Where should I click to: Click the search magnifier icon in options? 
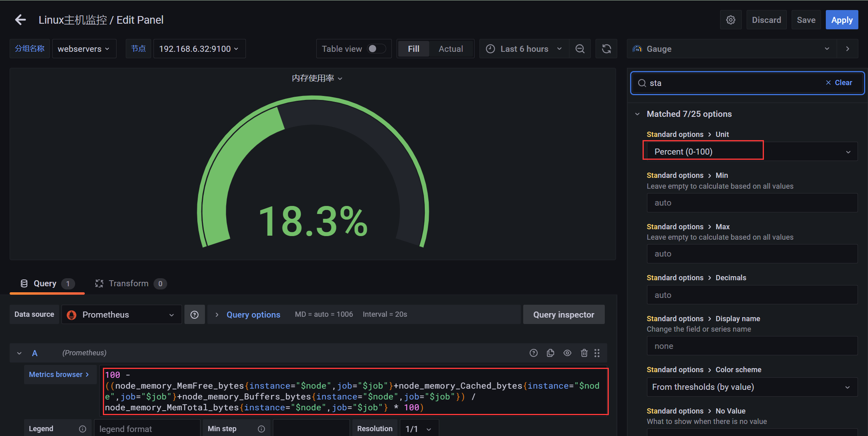(642, 83)
